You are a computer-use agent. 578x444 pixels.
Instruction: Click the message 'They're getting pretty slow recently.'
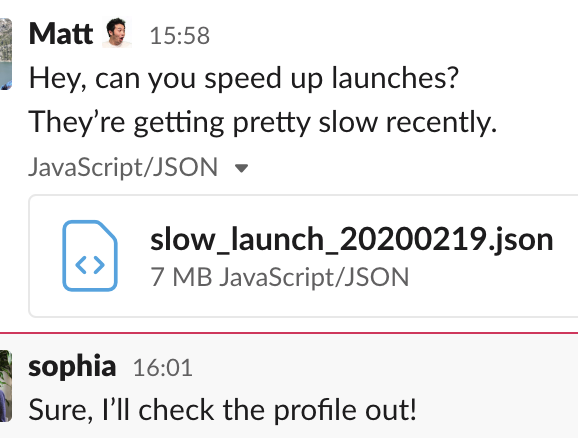click(263, 122)
